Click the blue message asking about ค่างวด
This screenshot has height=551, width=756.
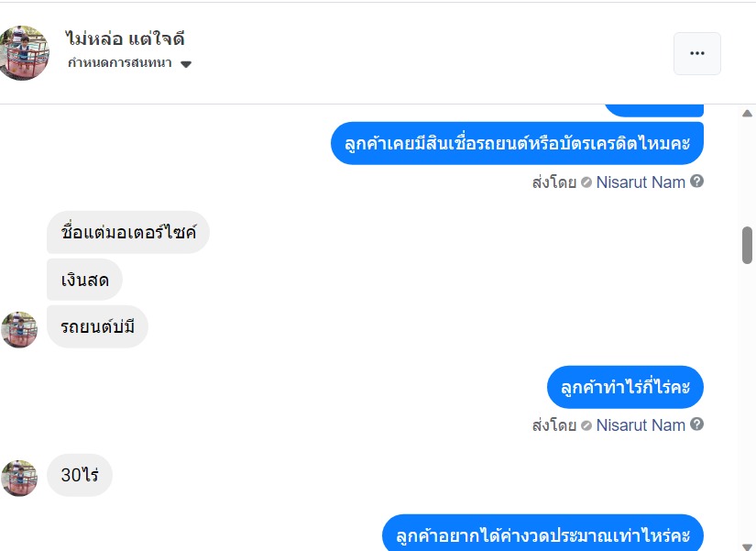pyautogui.click(x=542, y=534)
